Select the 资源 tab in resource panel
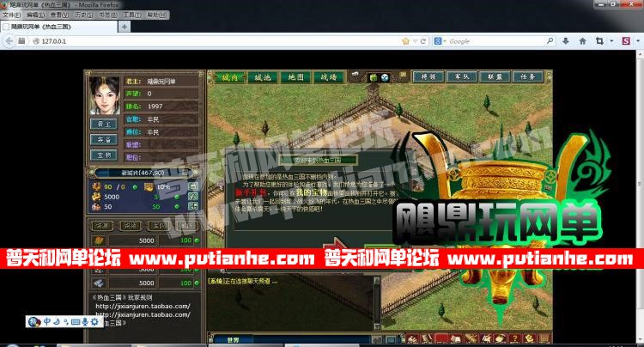Viewport: 644px width, 347px height. (x=101, y=225)
